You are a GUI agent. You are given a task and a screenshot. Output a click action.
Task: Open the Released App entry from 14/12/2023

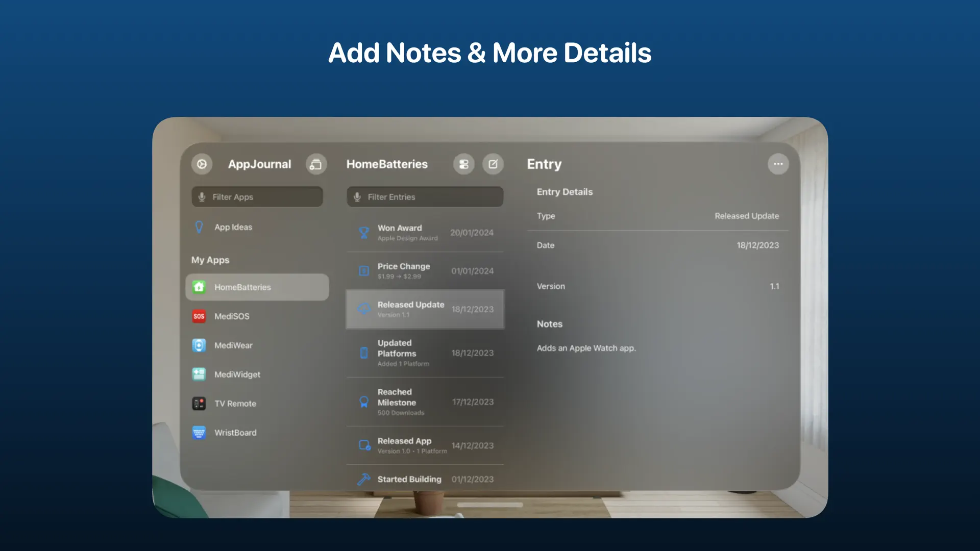(425, 445)
